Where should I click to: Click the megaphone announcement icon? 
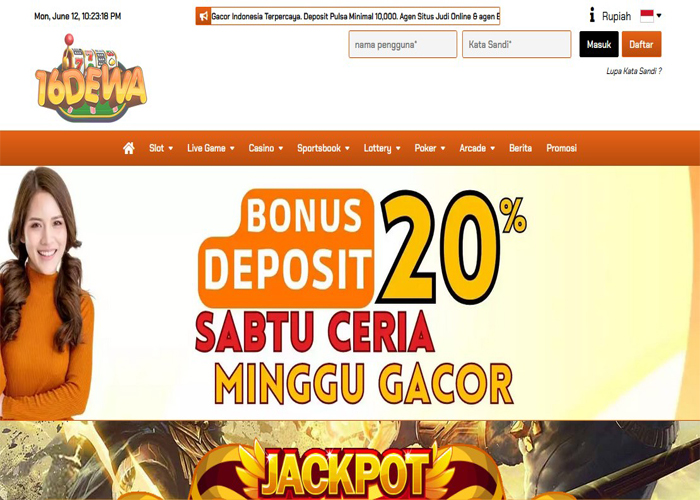(x=204, y=16)
